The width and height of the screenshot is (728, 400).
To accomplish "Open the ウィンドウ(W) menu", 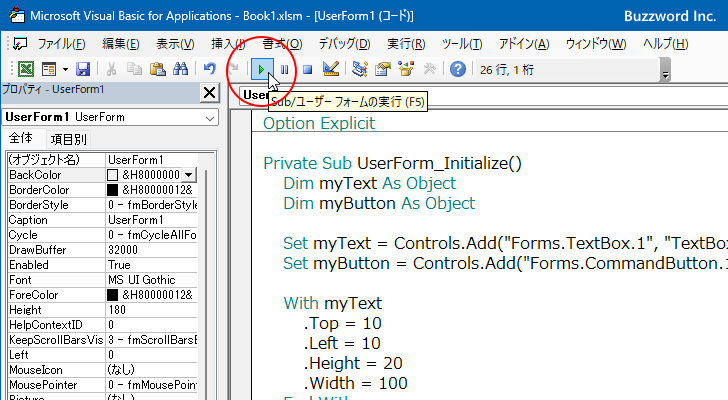I will (596, 44).
